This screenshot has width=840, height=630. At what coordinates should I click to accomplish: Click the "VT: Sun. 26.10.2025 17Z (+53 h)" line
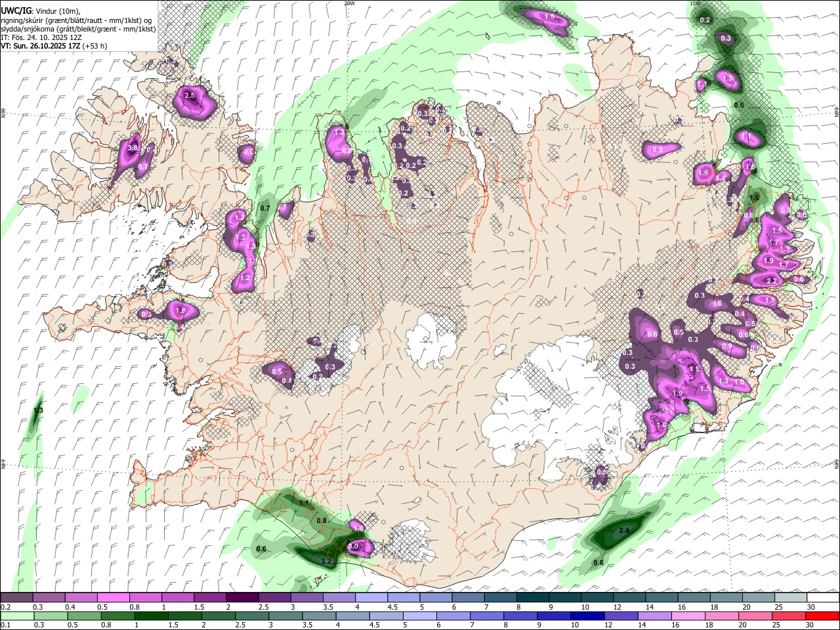54,46
